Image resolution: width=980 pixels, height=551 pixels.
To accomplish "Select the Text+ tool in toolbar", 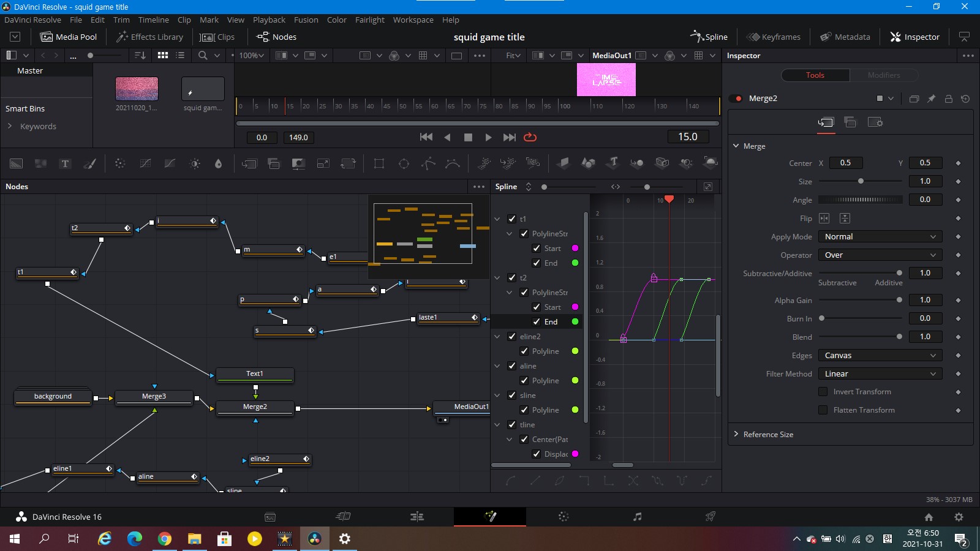I will [x=65, y=163].
